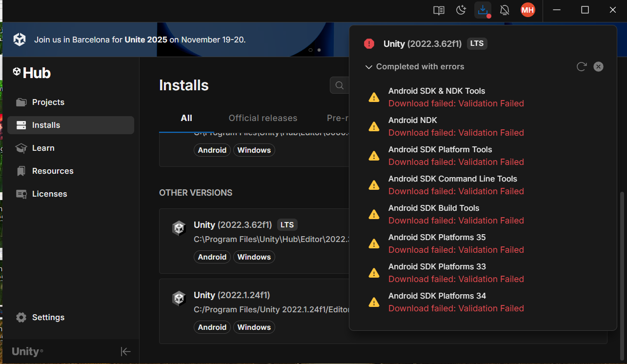This screenshot has width=627, height=364.
Task: Click Windows tag under Unity 2022.1.24f1
Action: [254, 327]
